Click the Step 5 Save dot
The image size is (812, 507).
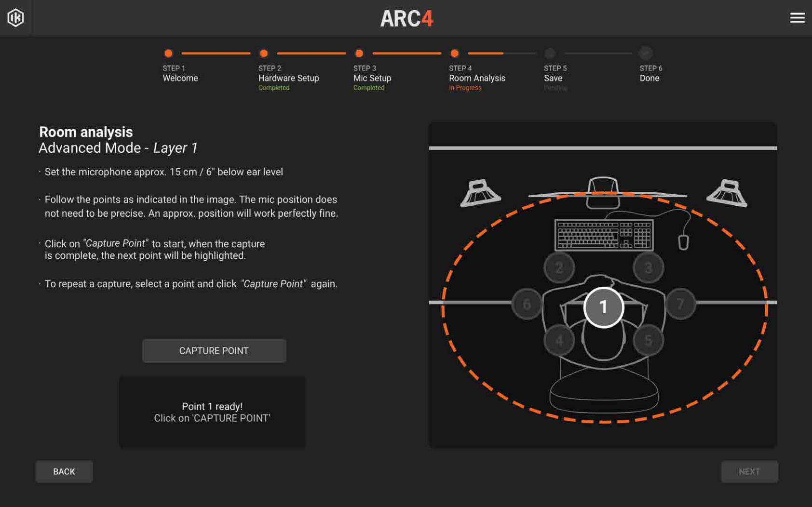pyautogui.click(x=550, y=53)
